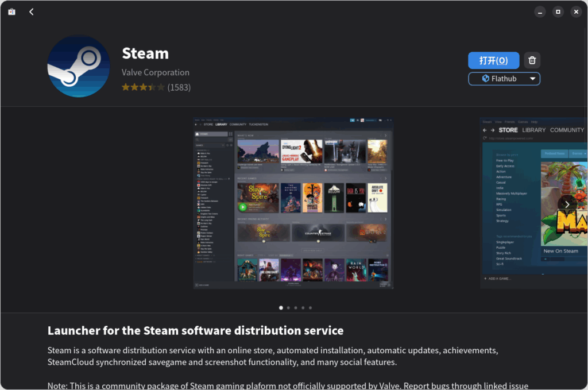Image resolution: width=588 pixels, height=390 pixels.
Task: Show the next screenshot with the right arrow
Action: click(567, 204)
